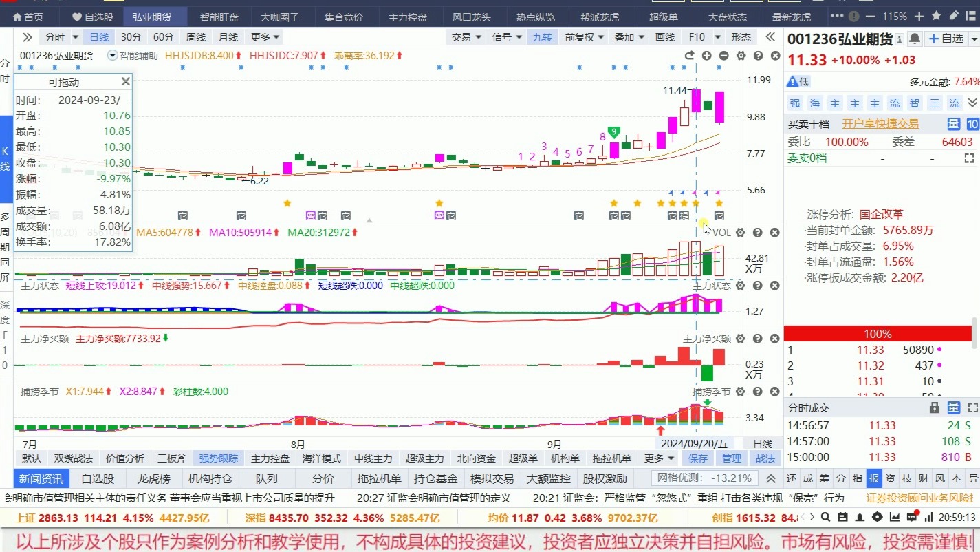Expand the 分时成交 fullscreen icon
980x552 pixels.
click(972, 407)
